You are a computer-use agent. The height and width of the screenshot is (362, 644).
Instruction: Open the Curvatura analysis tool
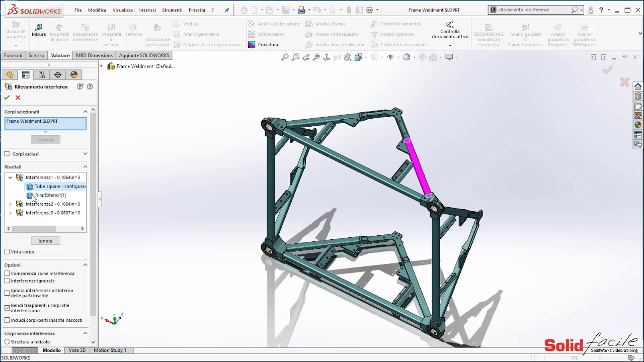263,45
